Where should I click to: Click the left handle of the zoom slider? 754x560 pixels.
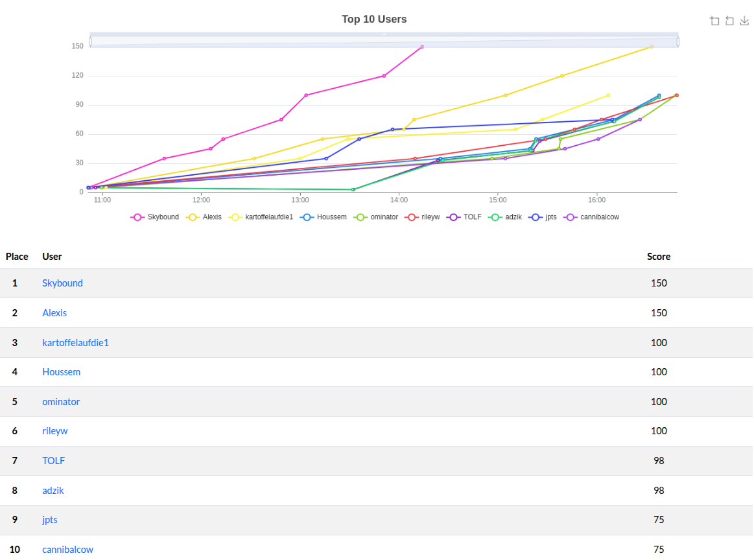pyautogui.click(x=90, y=41)
